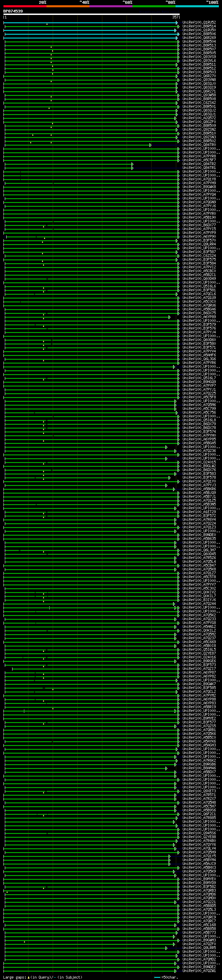Pick entry UniRef100_B6DX77
Viewport: 222px width, 980px height.
[x=199, y=225]
